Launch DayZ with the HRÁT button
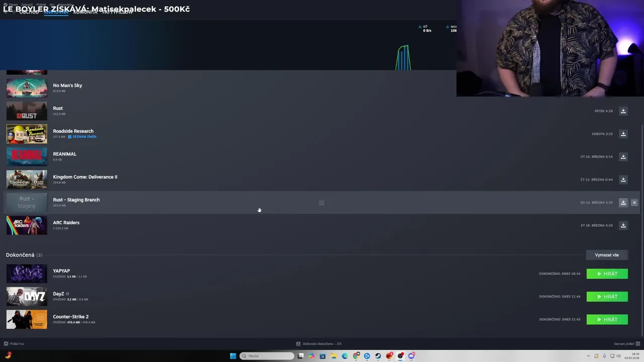This screenshot has height=362, width=644. pyautogui.click(x=607, y=297)
